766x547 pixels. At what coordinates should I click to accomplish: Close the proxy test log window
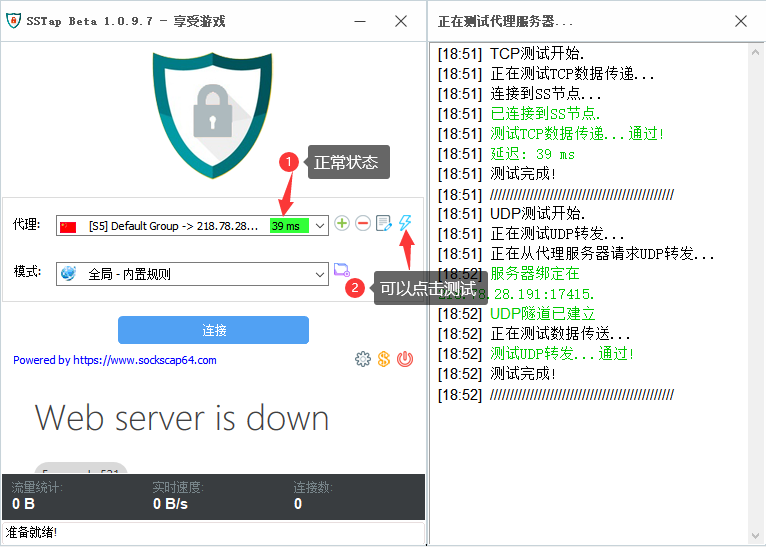[741, 21]
